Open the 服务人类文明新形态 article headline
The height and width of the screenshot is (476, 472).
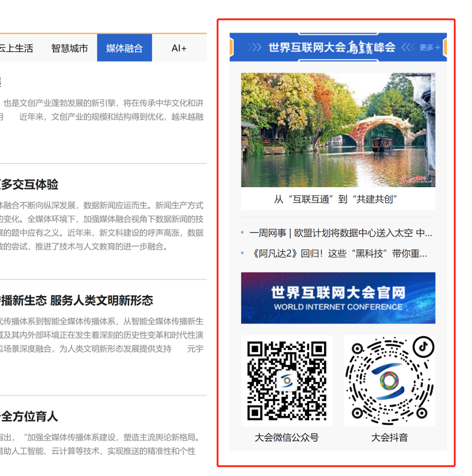(x=77, y=301)
